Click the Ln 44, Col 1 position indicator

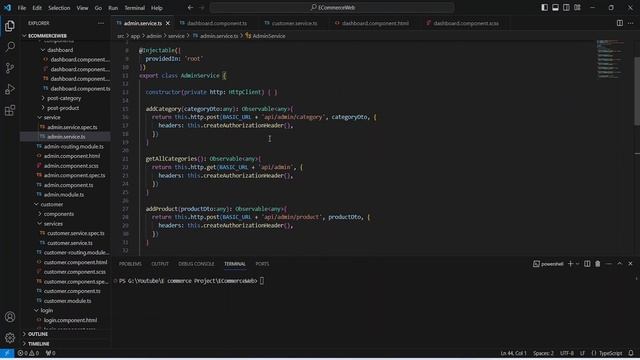point(513,353)
